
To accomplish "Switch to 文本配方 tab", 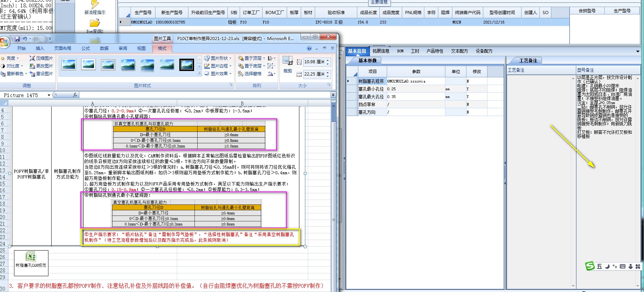I will click(459, 51).
